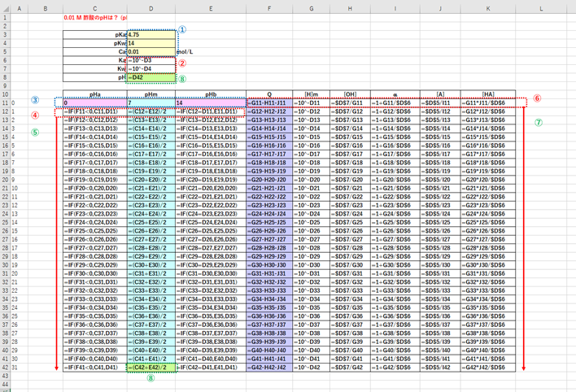Click the cell =IF(C35=D34,E34,D34)
Screen dimensions: 576x392
point(211,307)
